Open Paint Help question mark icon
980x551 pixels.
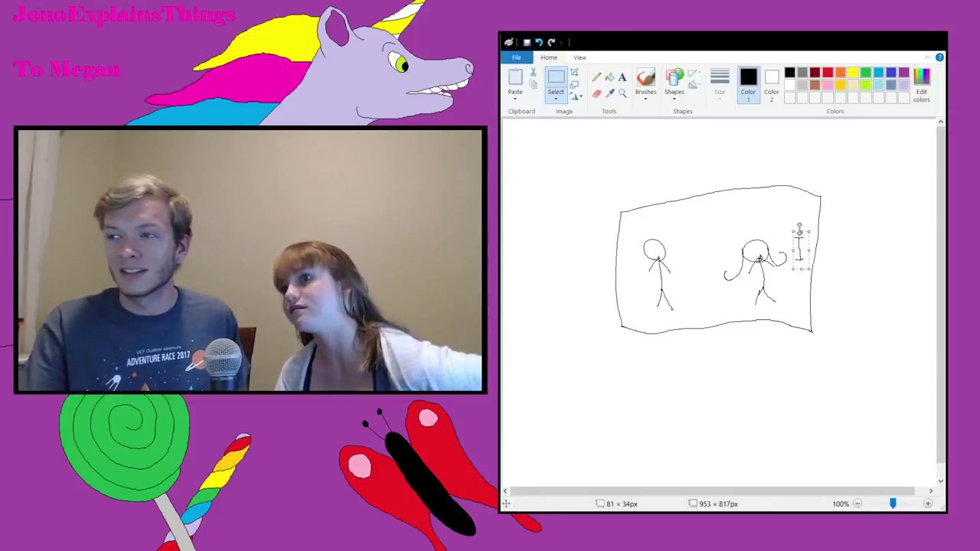[x=939, y=57]
